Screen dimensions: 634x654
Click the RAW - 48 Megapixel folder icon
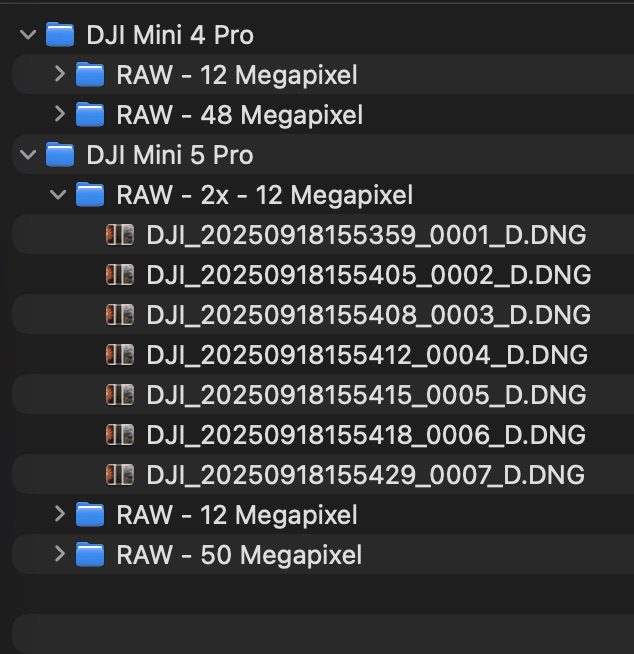point(91,114)
